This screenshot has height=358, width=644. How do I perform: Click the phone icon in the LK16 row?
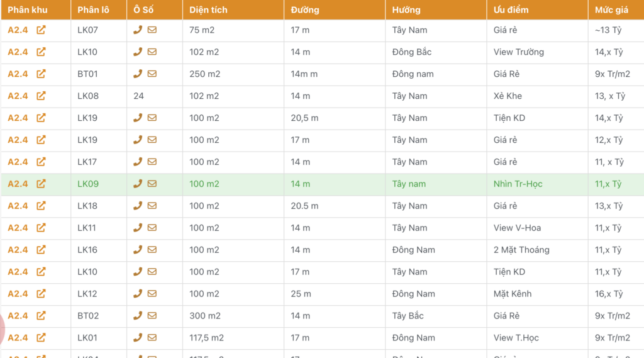click(138, 250)
